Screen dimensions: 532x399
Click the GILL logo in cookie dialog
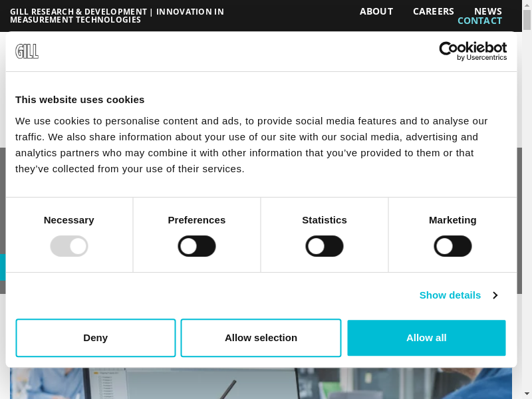click(x=27, y=51)
